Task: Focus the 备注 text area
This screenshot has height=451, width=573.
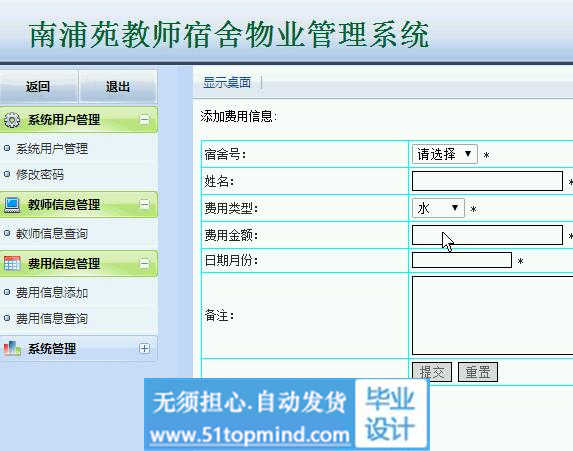Action: point(493,315)
